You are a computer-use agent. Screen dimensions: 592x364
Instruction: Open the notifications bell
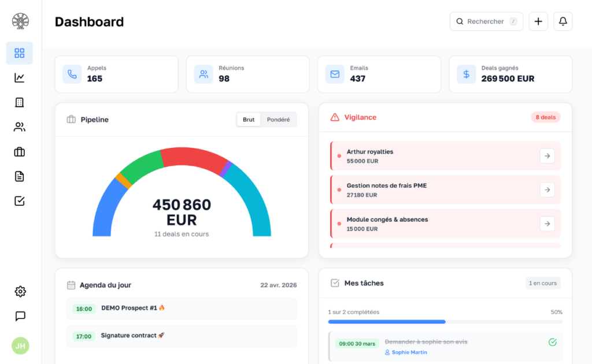tap(563, 21)
